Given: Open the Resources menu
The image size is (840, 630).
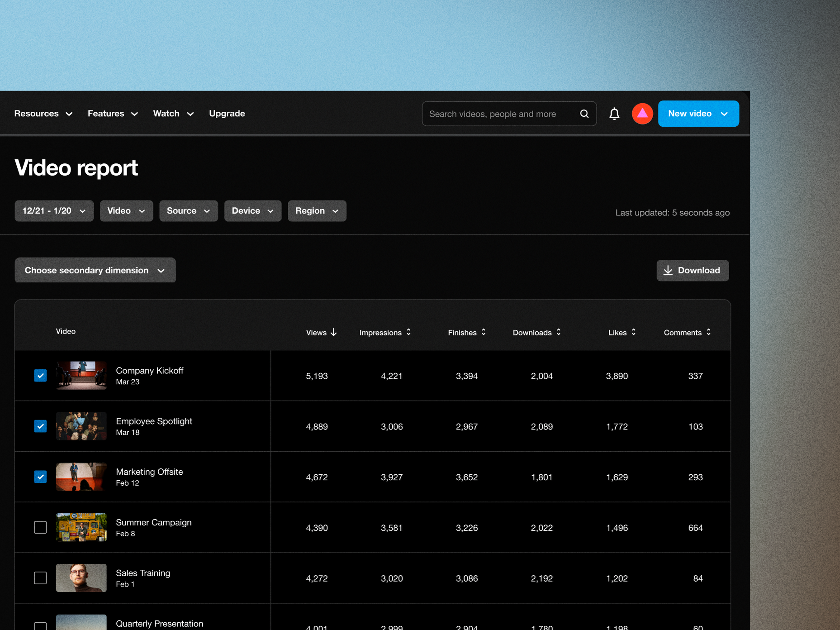Looking at the screenshot, I should (x=43, y=114).
